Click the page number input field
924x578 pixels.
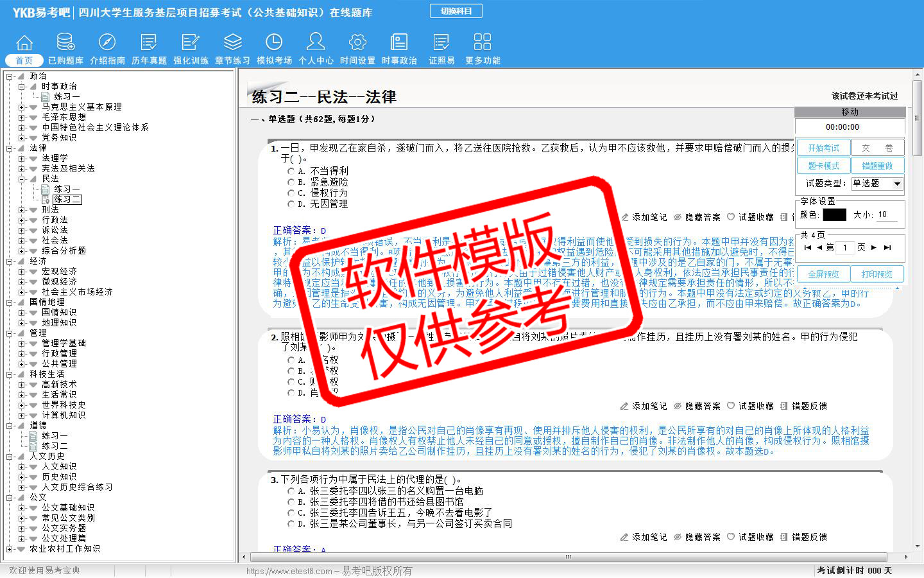pos(845,247)
